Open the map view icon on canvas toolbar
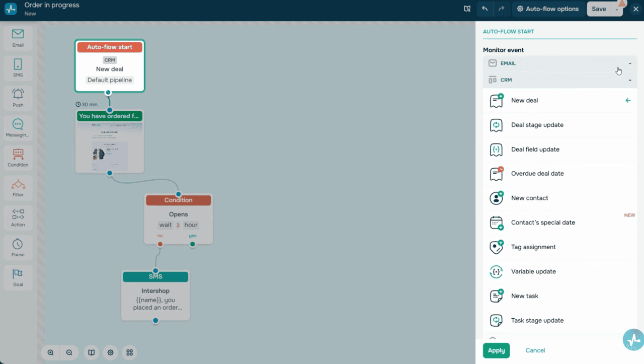Image resolution: width=644 pixels, height=364 pixels. pos(91,353)
